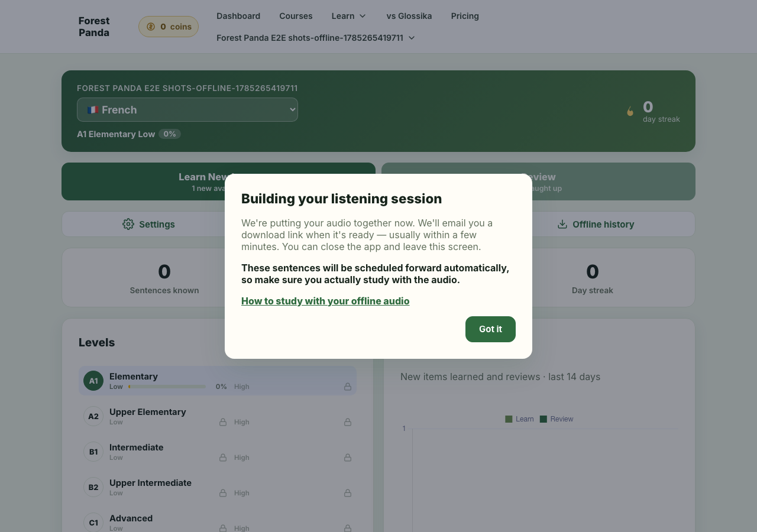
Task: Click the B2 level badge circle
Action: [x=93, y=487]
